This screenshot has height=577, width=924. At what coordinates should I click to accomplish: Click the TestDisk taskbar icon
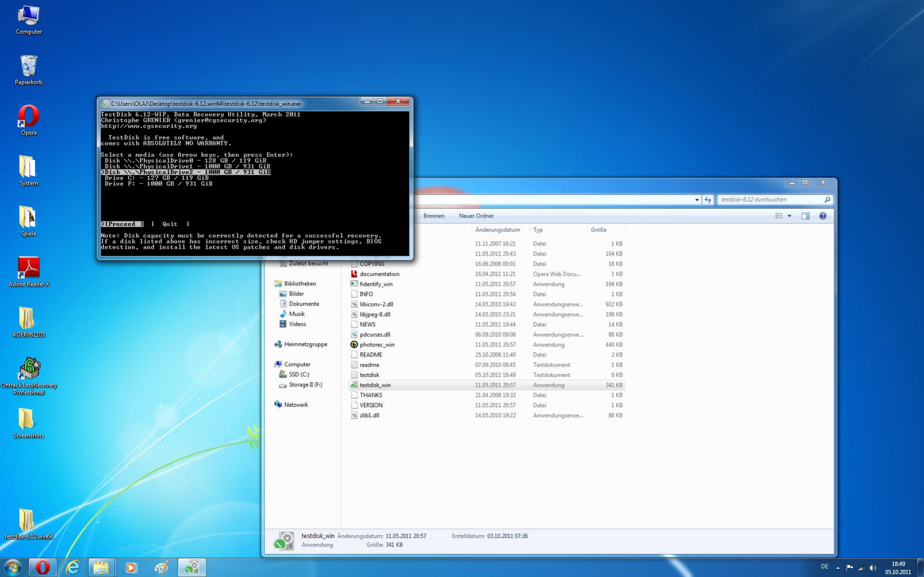tap(192, 567)
